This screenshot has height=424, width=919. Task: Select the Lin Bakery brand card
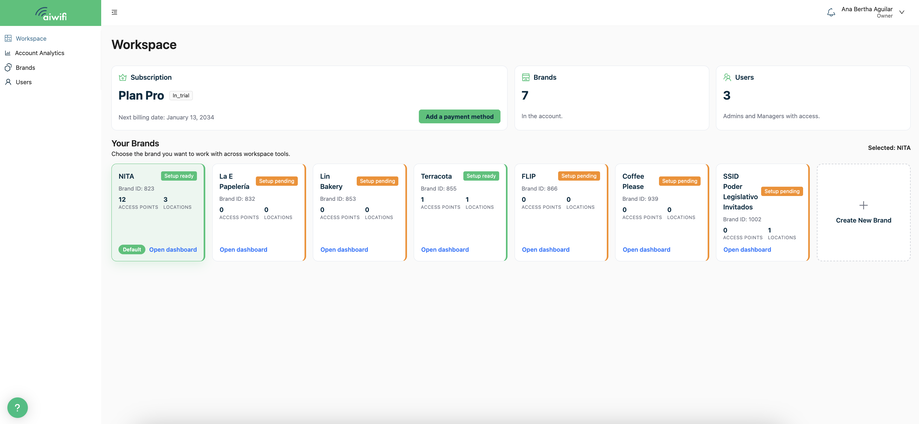tap(359, 212)
